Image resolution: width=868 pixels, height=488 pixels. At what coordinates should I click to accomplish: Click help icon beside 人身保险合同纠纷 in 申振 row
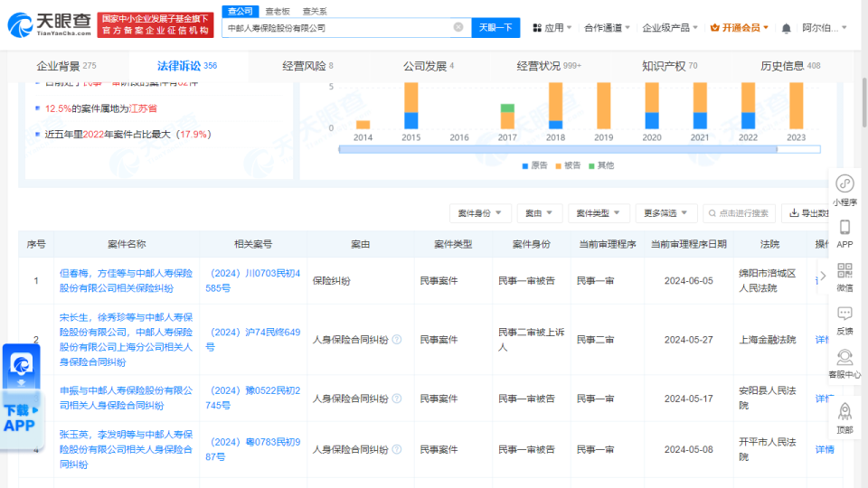point(397,399)
